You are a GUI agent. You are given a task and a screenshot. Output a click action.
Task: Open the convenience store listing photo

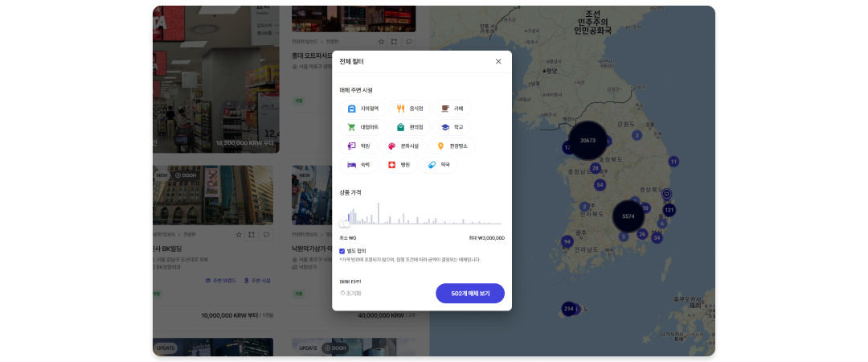[216, 80]
